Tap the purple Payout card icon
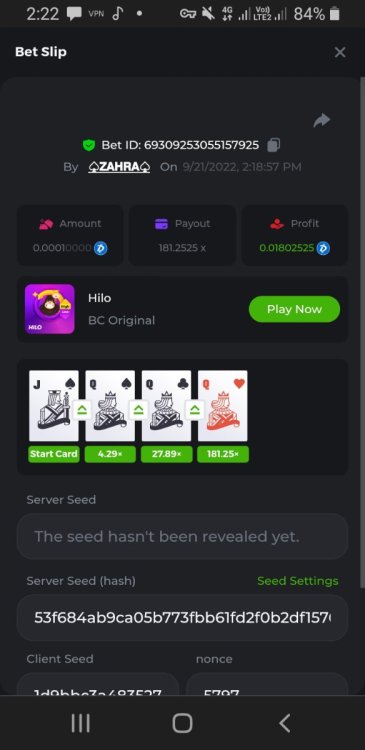 (162, 224)
